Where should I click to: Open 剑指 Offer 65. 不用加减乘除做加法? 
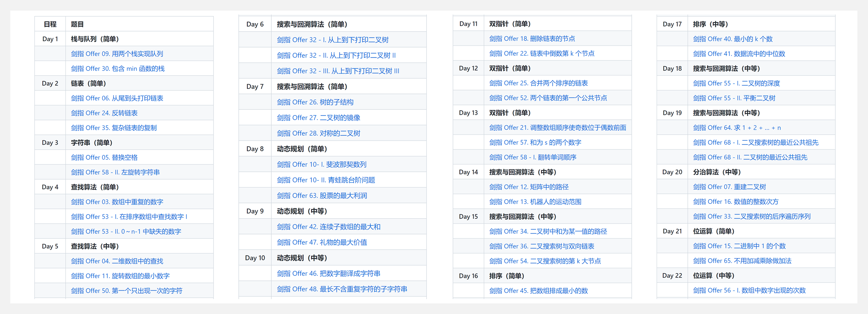point(742,261)
